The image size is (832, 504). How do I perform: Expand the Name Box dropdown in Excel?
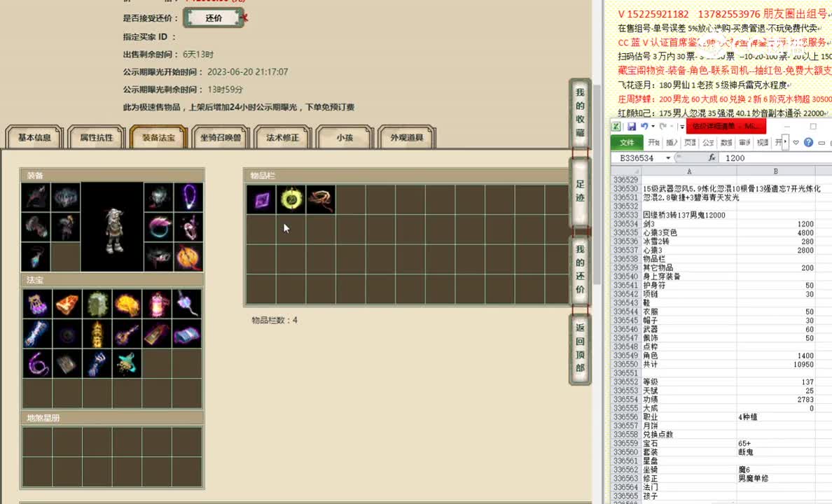(x=667, y=158)
